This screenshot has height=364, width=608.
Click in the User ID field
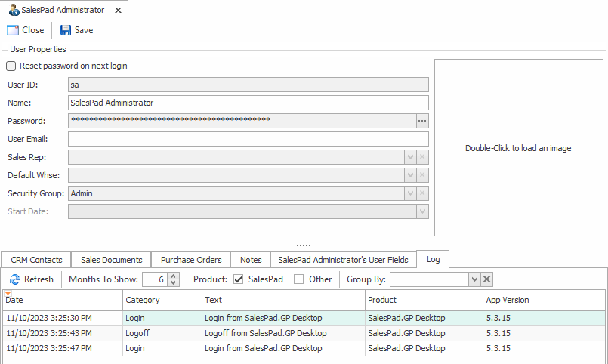(248, 85)
